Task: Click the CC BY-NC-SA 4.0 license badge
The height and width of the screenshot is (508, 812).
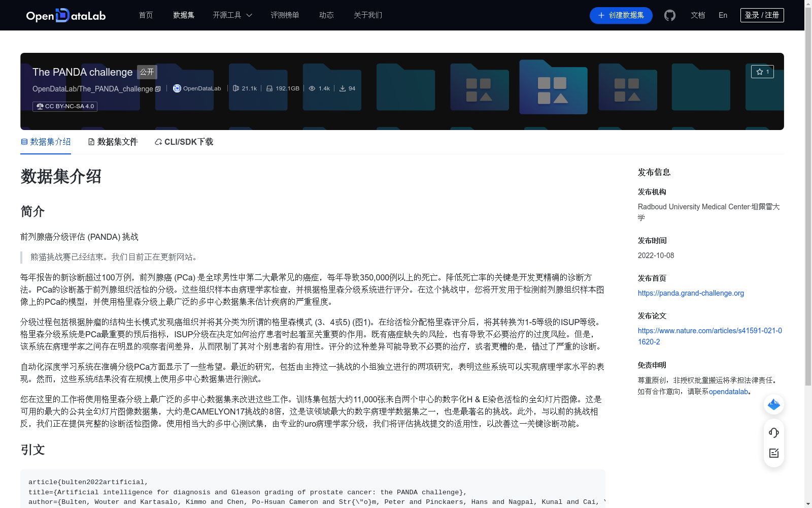Action: point(65,106)
